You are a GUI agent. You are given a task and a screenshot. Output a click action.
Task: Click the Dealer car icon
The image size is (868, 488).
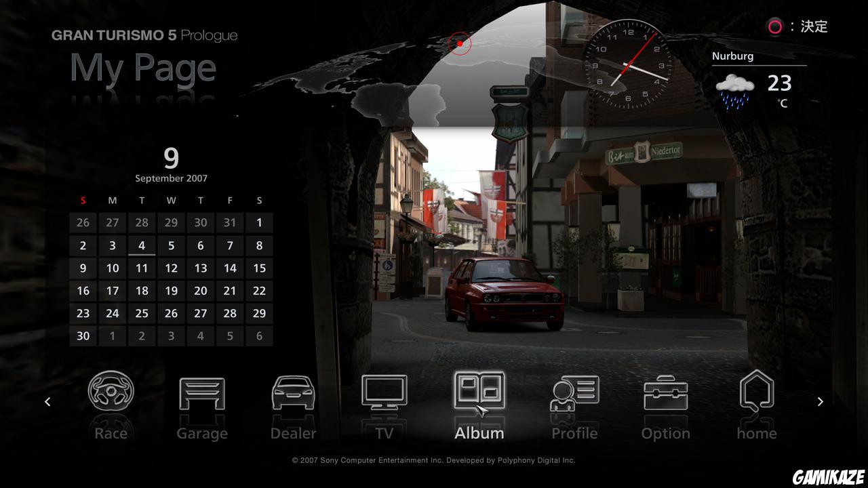coord(293,392)
